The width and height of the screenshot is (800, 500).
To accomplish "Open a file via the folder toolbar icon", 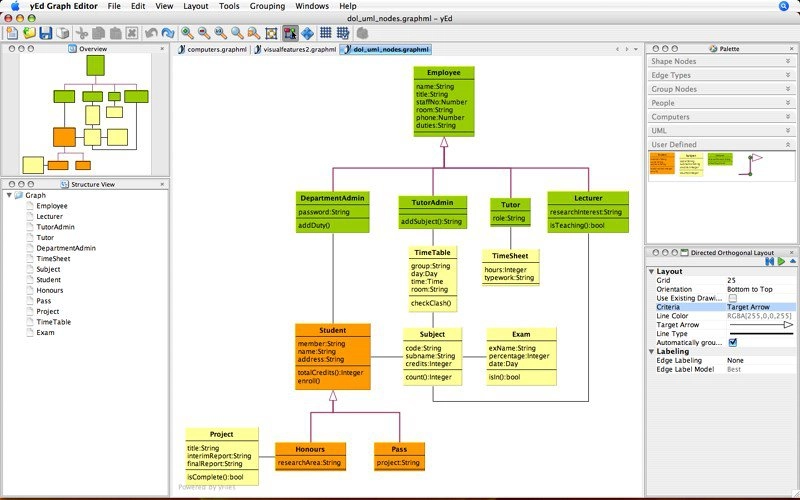I will pyautogui.click(x=29, y=34).
